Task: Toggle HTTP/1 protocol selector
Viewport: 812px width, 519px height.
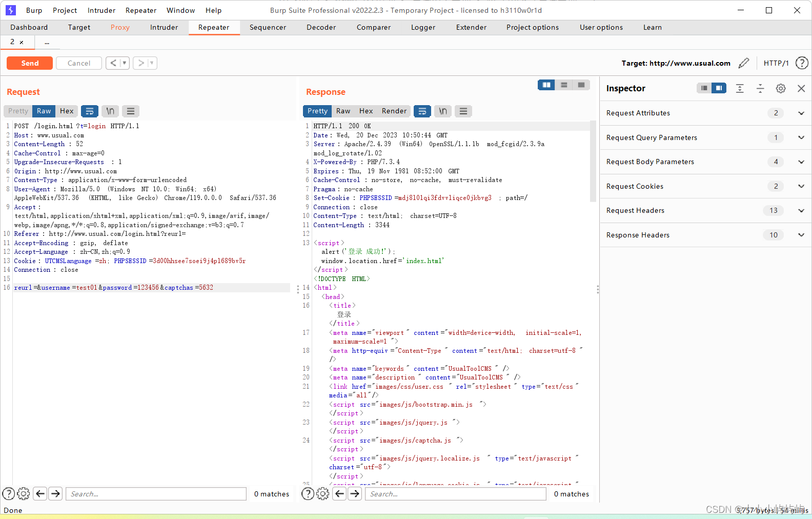Action: [776, 63]
